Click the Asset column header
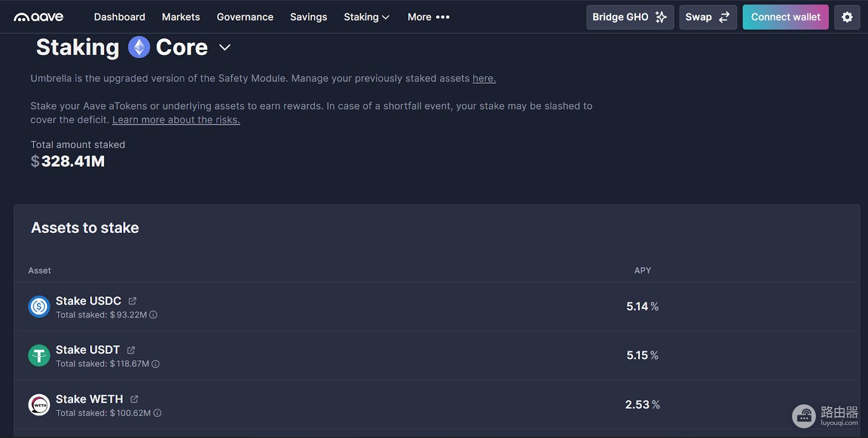 (40, 270)
